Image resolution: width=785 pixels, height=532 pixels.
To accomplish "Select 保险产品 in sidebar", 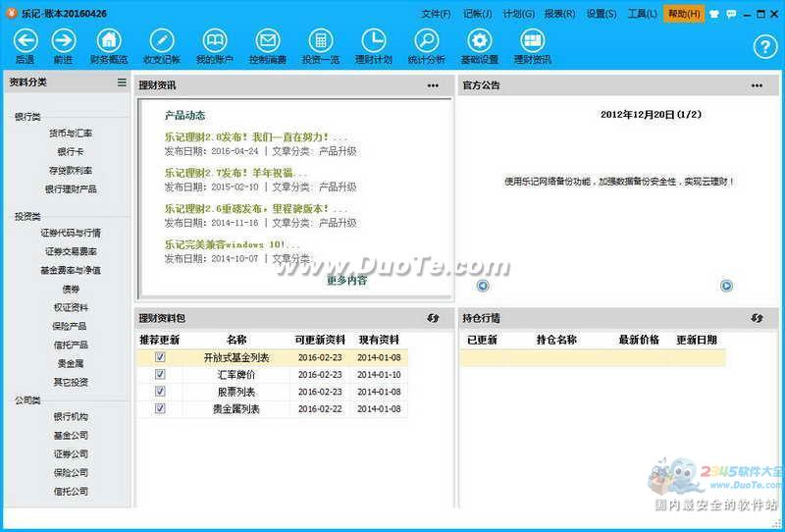I will pyautogui.click(x=70, y=326).
